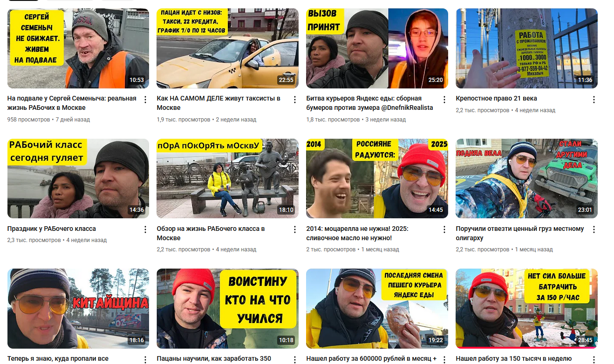This screenshot has height=364, width=614.
Task: Open title Нашел работу за 600000 рублей
Action: click(x=371, y=359)
